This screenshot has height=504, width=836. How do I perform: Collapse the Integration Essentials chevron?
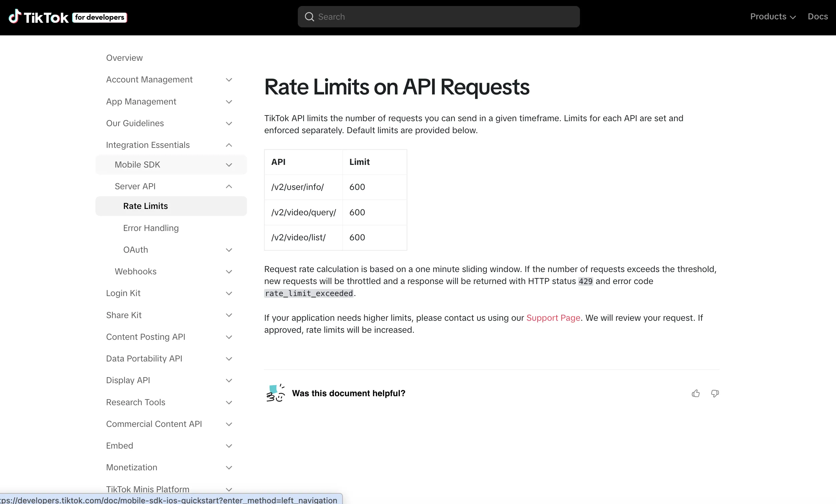pyautogui.click(x=229, y=145)
